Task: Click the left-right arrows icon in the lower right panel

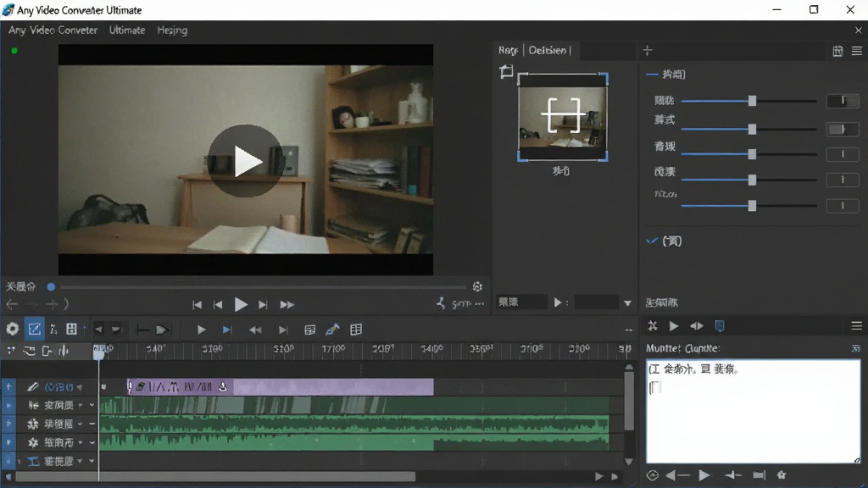Action: pos(697,326)
